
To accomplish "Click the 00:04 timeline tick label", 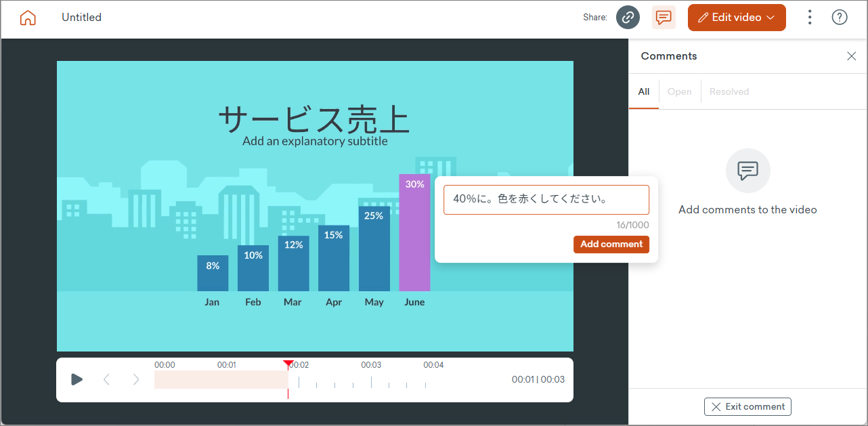I will tap(434, 365).
